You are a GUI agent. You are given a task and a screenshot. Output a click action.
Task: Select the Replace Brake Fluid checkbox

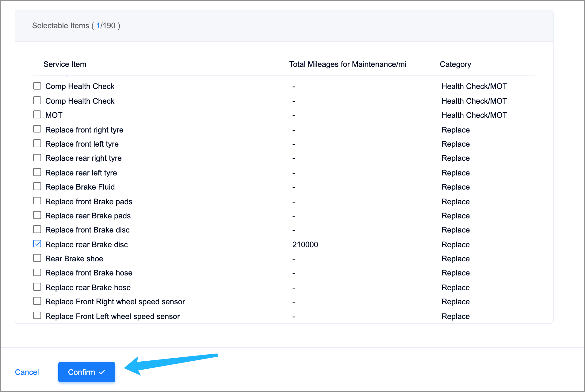coord(37,186)
